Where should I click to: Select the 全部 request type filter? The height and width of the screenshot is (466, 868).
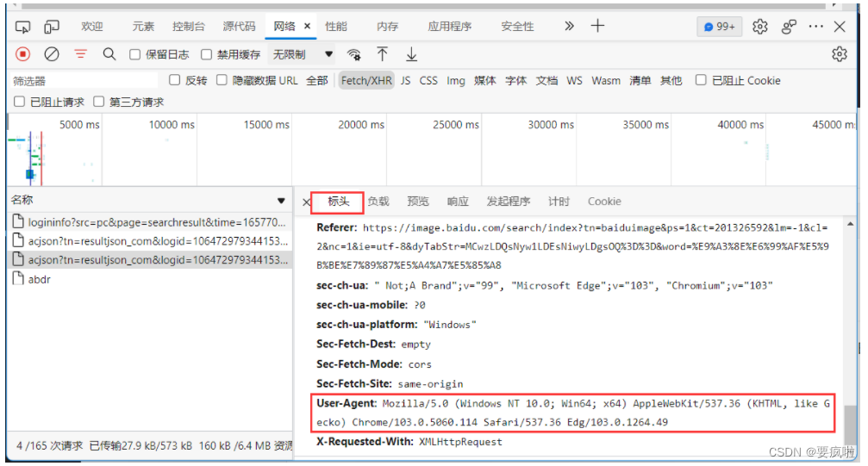[317, 80]
